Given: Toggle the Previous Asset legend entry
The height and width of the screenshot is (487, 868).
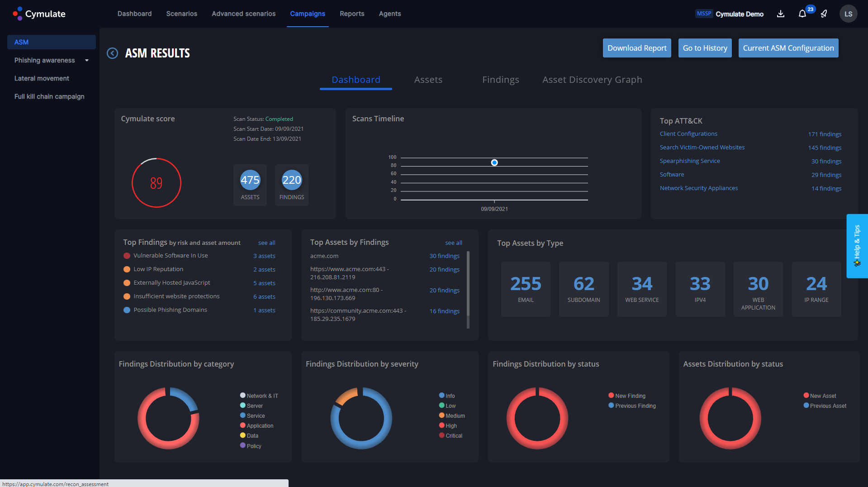Looking at the screenshot, I should (x=825, y=406).
